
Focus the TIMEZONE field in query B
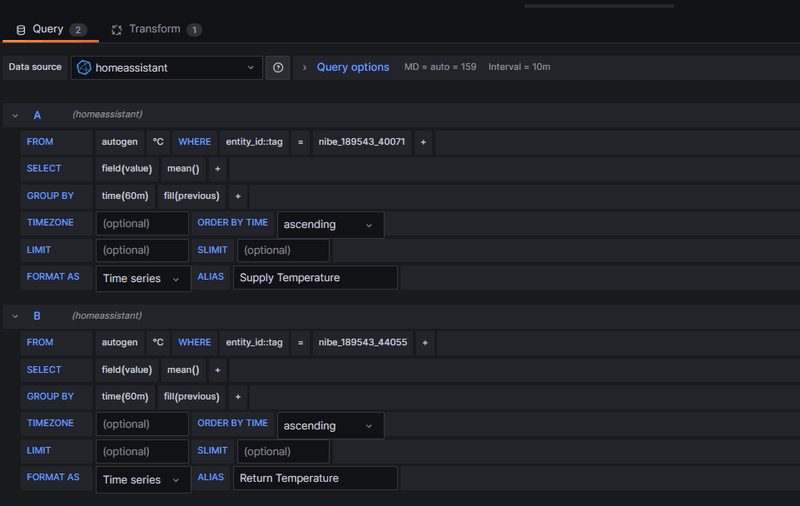[142, 424]
